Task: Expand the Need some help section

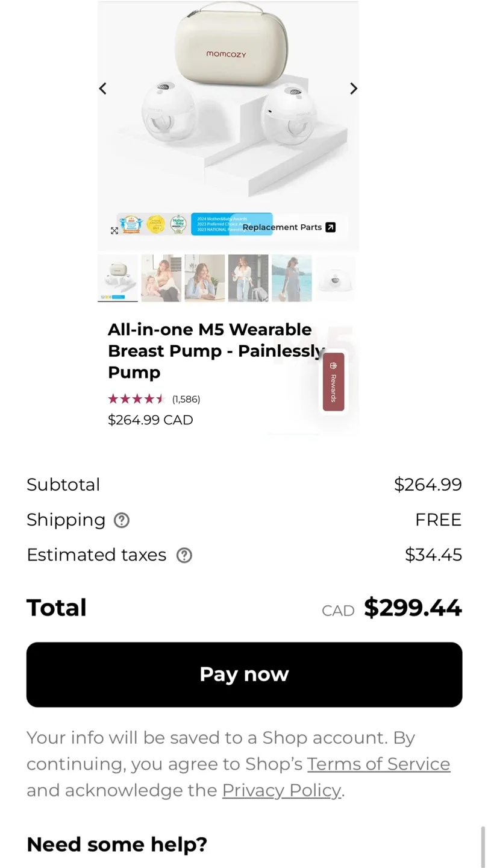Action: point(116,844)
